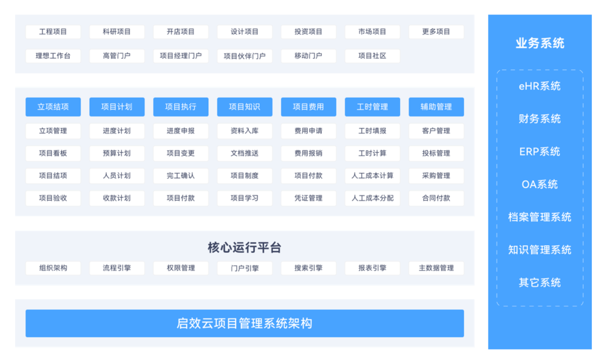Select 投资项目 in the top row

tap(308, 32)
